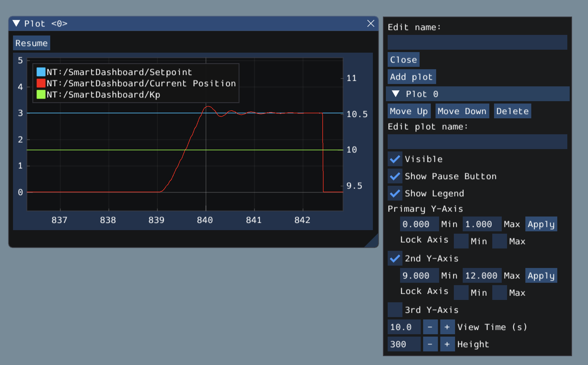Screen dimensions: 588x365
Task: Decrease View Time with minus button
Action: (x=430, y=327)
